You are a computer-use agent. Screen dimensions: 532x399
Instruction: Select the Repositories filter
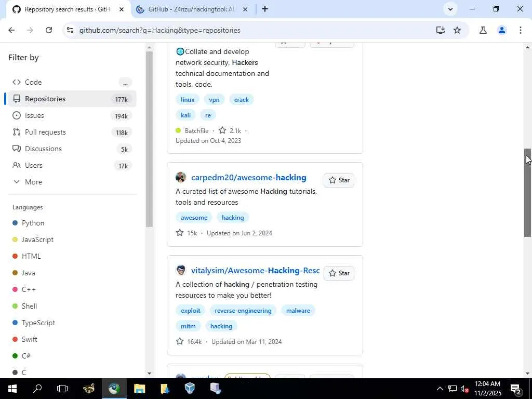pyautogui.click(x=72, y=99)
